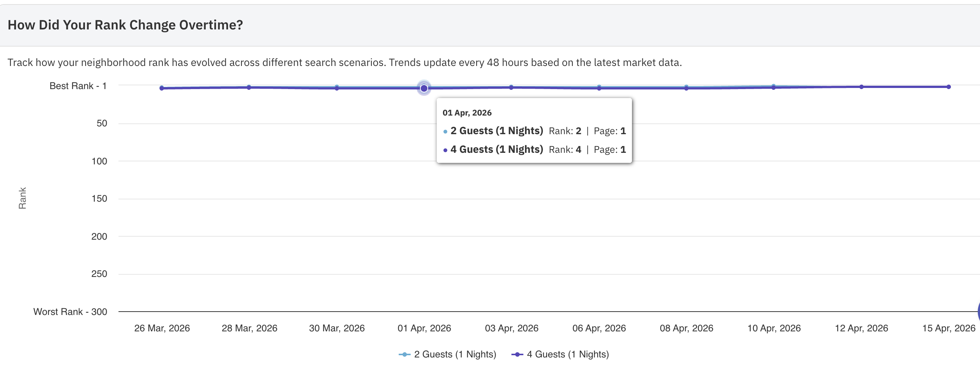The height and width of the screenshot is (369, 980).
Task: Click the chart point for 06 Apr, 2026
Action: [x=599, y=88]
